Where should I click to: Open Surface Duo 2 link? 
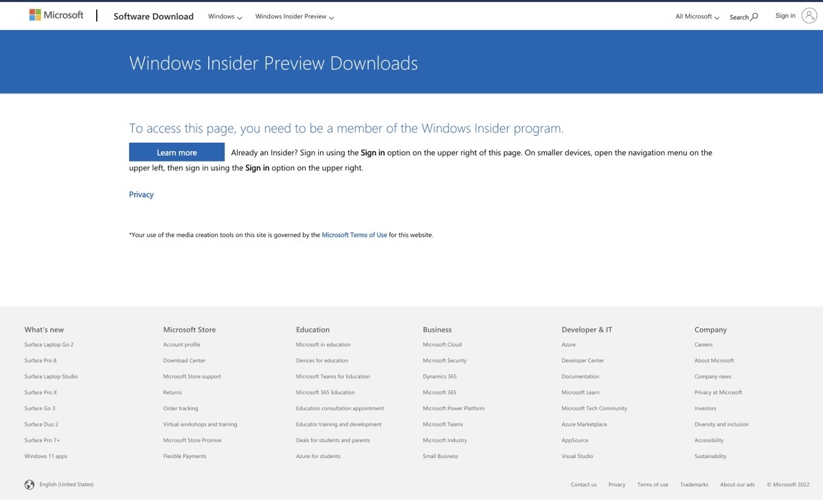[41, 424]
